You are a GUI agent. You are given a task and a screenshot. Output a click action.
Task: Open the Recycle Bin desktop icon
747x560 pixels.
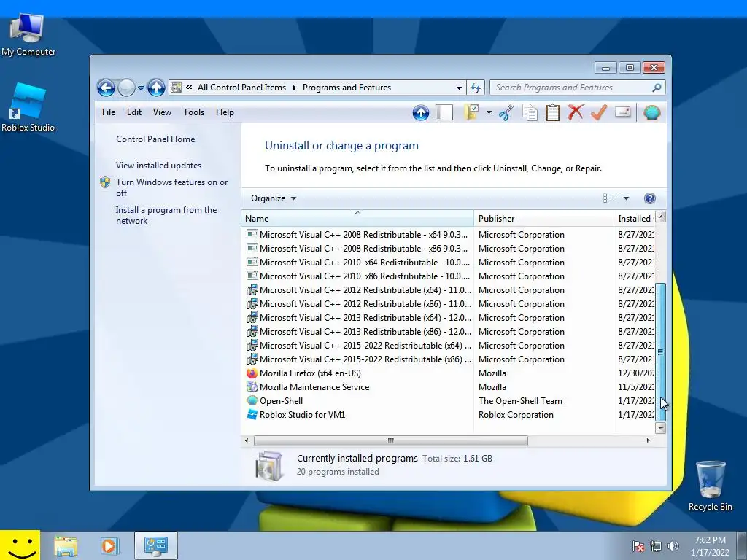coord(710,486)
